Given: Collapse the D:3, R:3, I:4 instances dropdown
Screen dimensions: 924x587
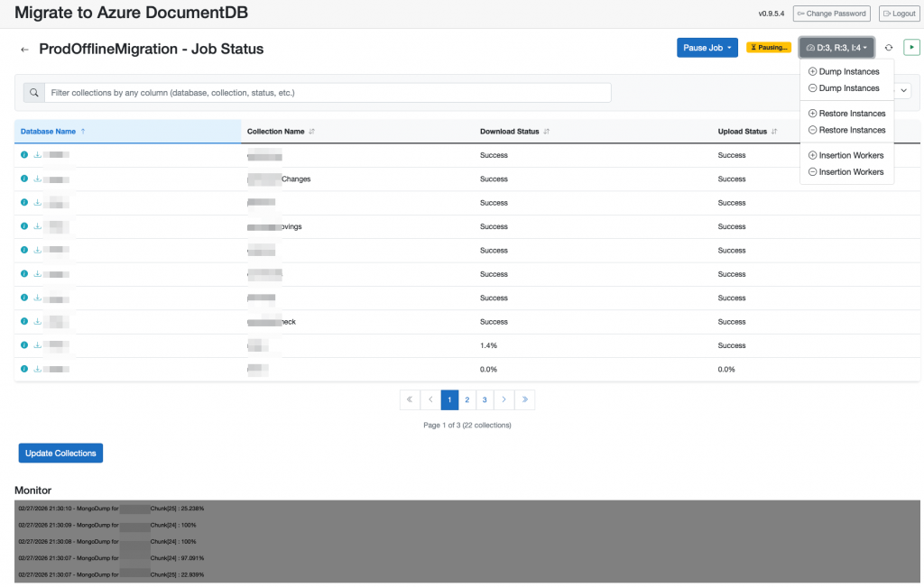Looking at the screenshot, I should tap(836, 48).
